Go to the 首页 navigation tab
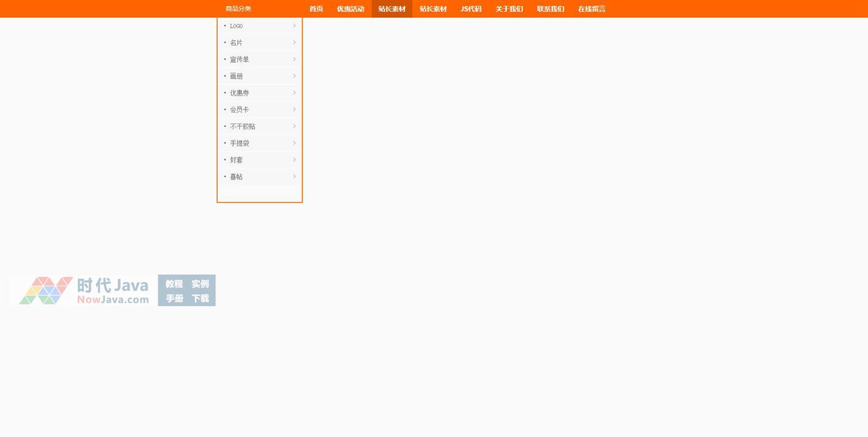The image size is (868, 437). click(x=316, y=9)
